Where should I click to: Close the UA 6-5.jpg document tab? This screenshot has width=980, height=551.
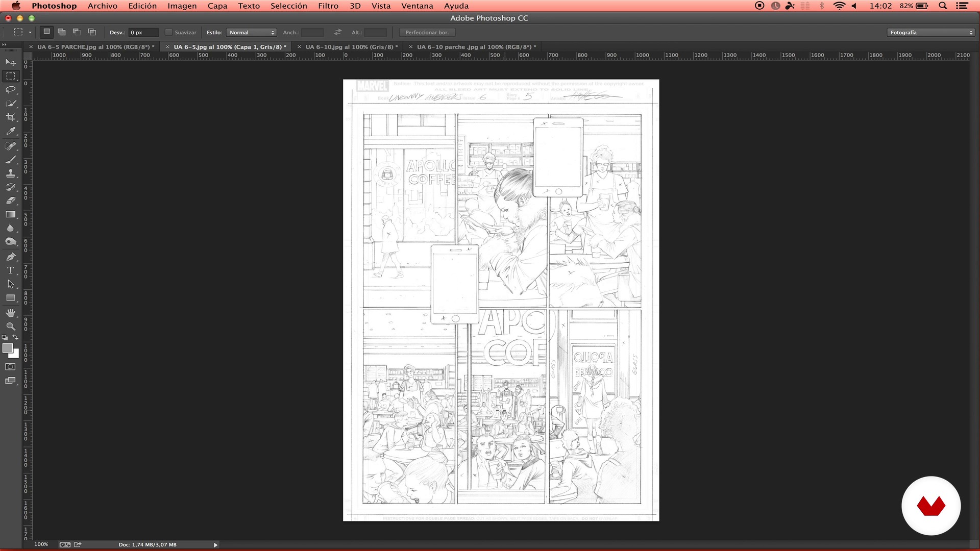pos(167,46)
